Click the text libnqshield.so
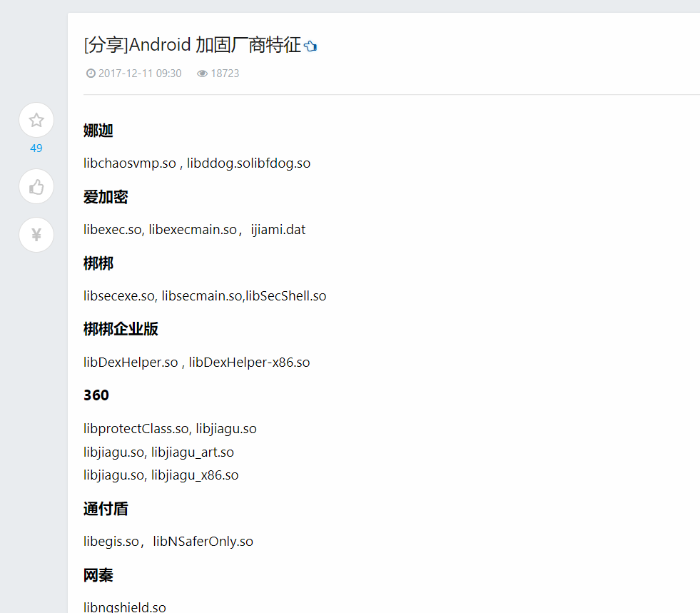 point(125,607)
